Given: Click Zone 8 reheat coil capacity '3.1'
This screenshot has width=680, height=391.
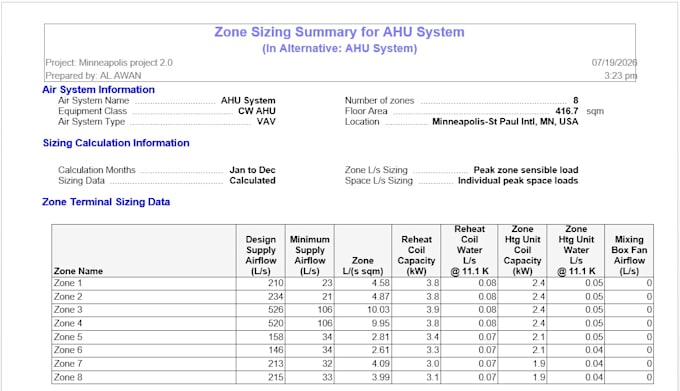Looking at the screenshot, I should [x=432, y=377].
